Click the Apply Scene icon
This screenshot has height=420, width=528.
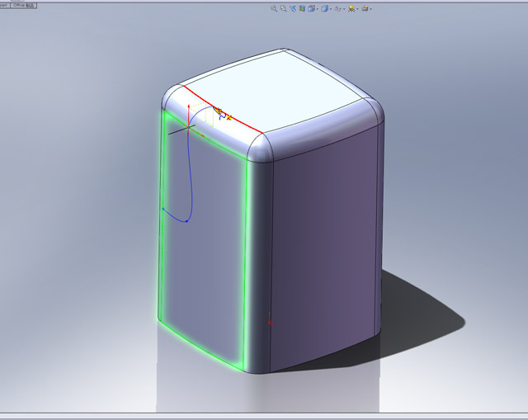(x=351, y=8)
